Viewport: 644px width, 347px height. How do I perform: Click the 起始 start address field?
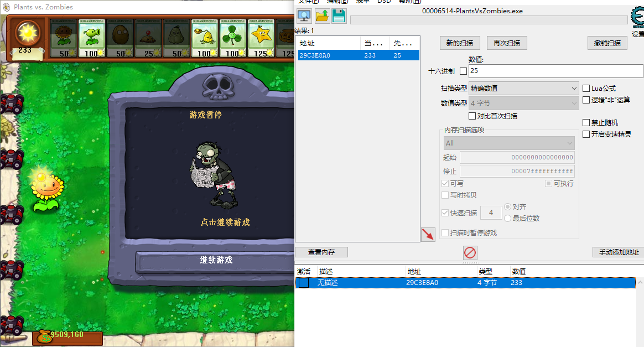(517, 157)
